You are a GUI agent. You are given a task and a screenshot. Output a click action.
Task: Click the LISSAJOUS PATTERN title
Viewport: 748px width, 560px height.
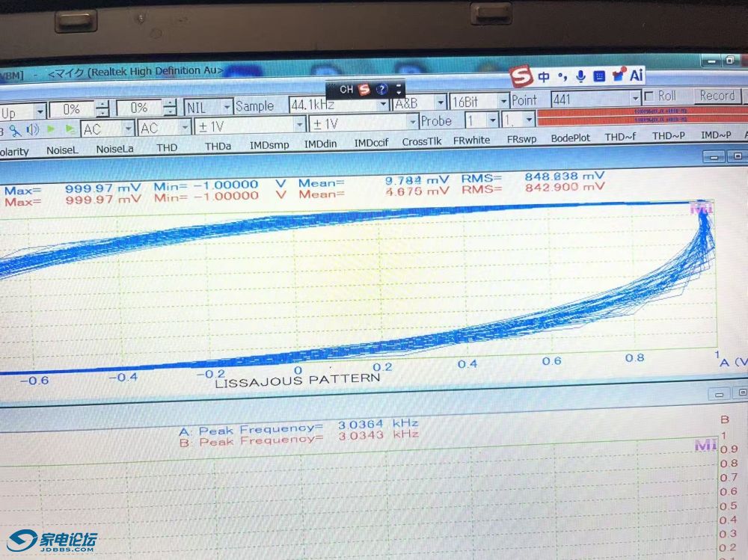click(x=297, y=380)
